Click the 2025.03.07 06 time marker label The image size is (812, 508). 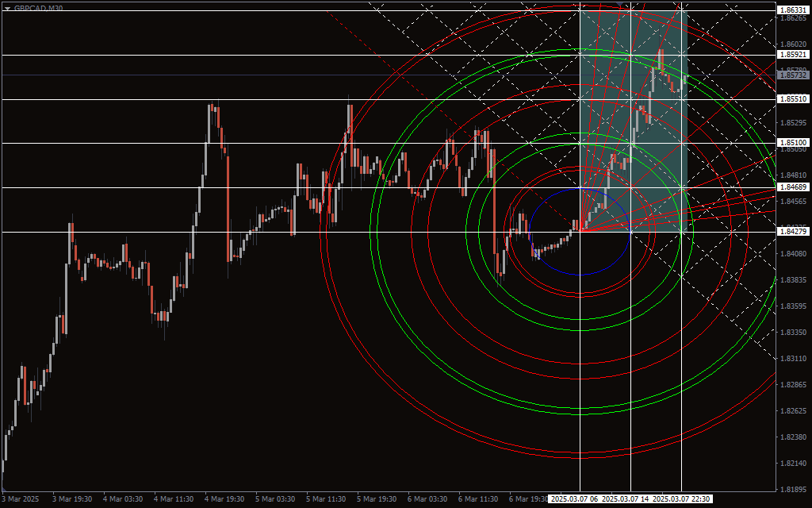tap(573, 499)
